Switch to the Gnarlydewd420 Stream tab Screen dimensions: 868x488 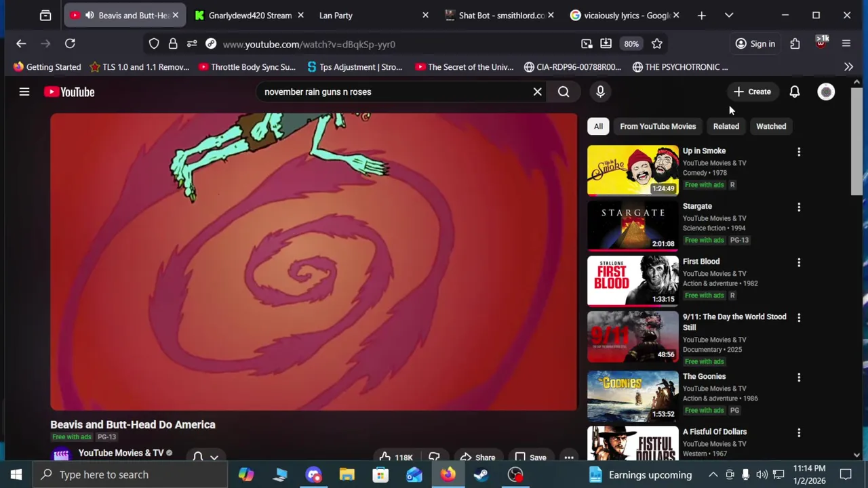[x=250, y=15]
